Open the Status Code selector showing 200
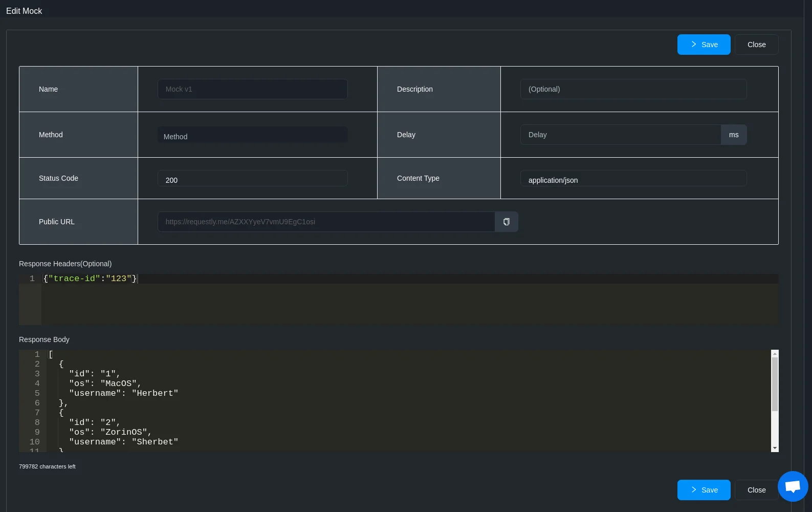812x512 pixels. click(253, 178)
